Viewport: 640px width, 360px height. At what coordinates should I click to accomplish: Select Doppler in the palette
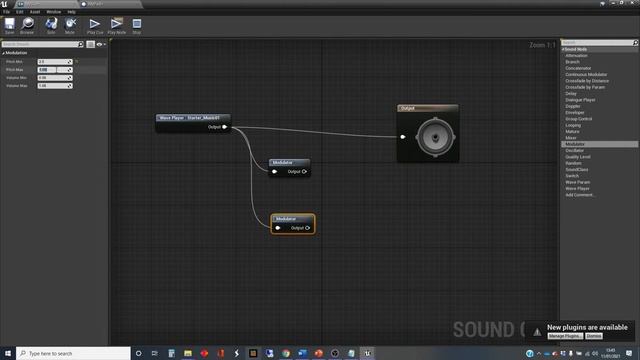(573, 106)
